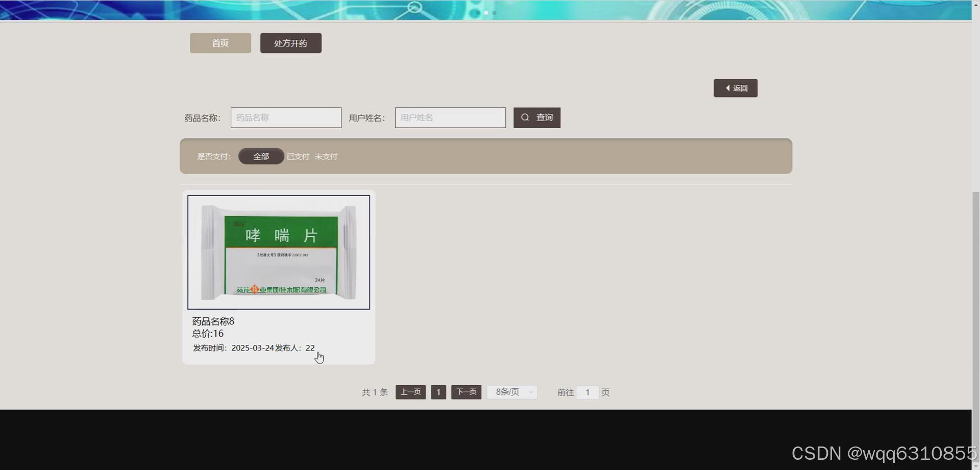Select the first carousel indicator dot

coord(486,12)
